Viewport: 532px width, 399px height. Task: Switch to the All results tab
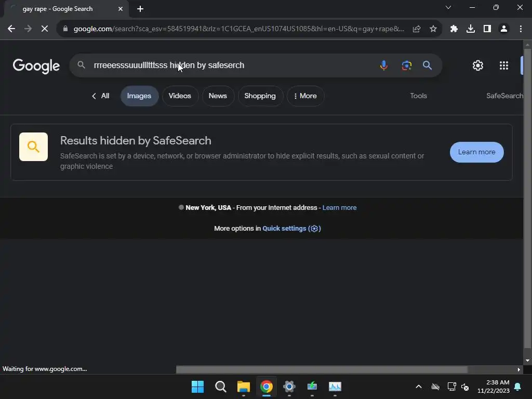[x=101, y=96]
